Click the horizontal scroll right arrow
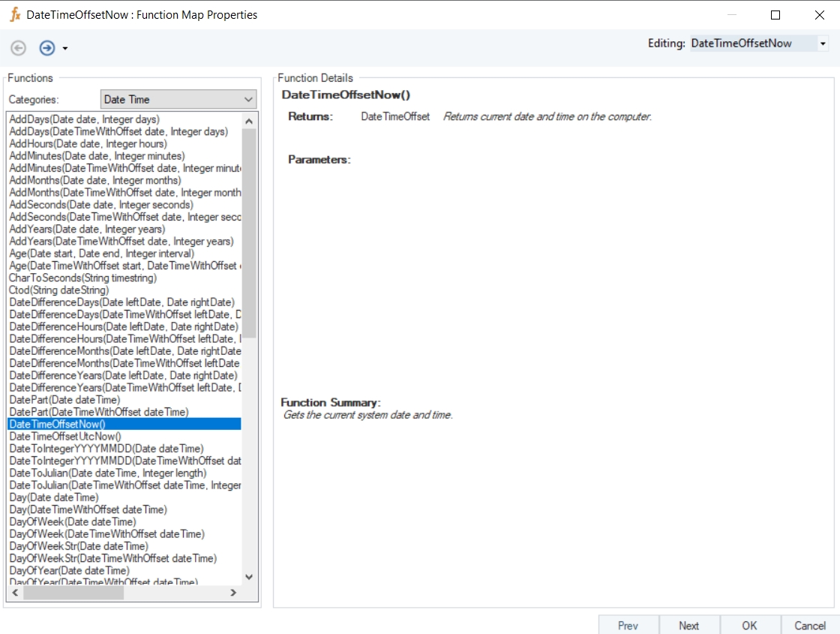The width and height of the screenshot is (840, 634). (233, 593)
